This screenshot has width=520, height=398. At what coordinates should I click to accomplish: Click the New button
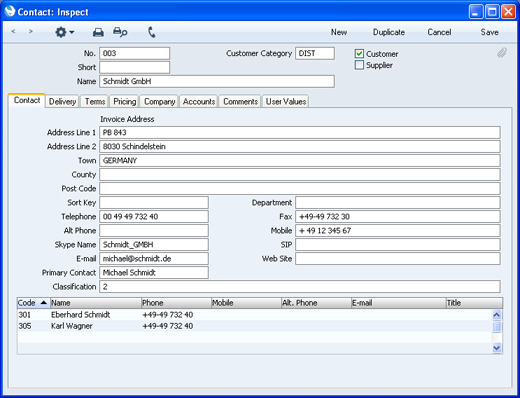339,32
